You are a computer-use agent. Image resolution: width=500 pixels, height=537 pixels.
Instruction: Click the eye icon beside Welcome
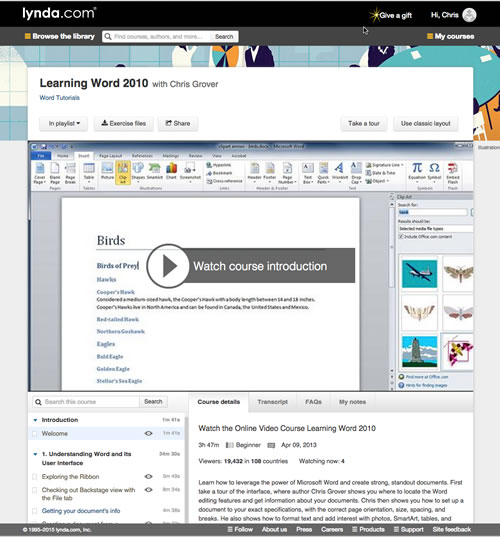coord(148,433)
